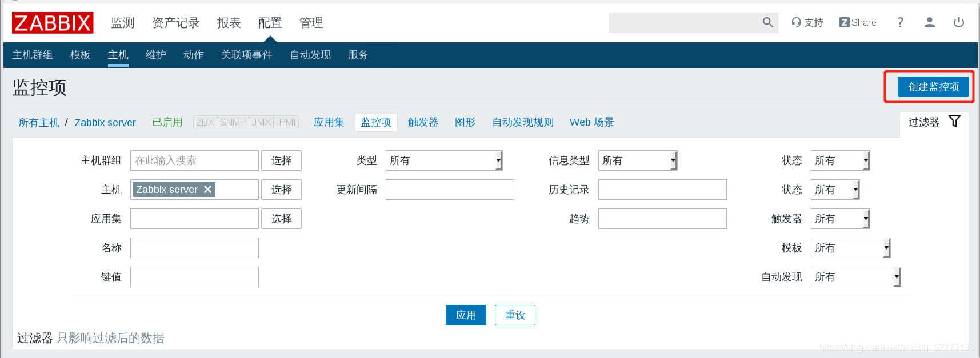Open the 管理 menu

[311, 23]
